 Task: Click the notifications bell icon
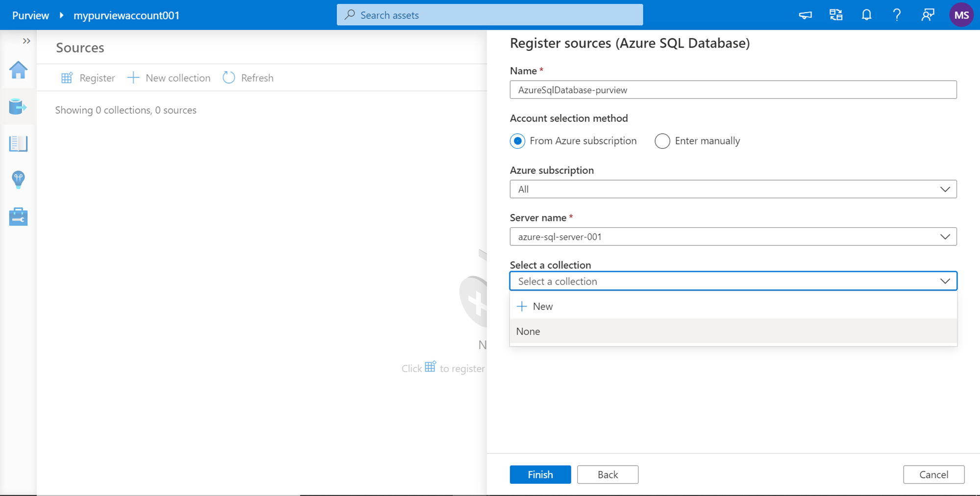point(866,15)
